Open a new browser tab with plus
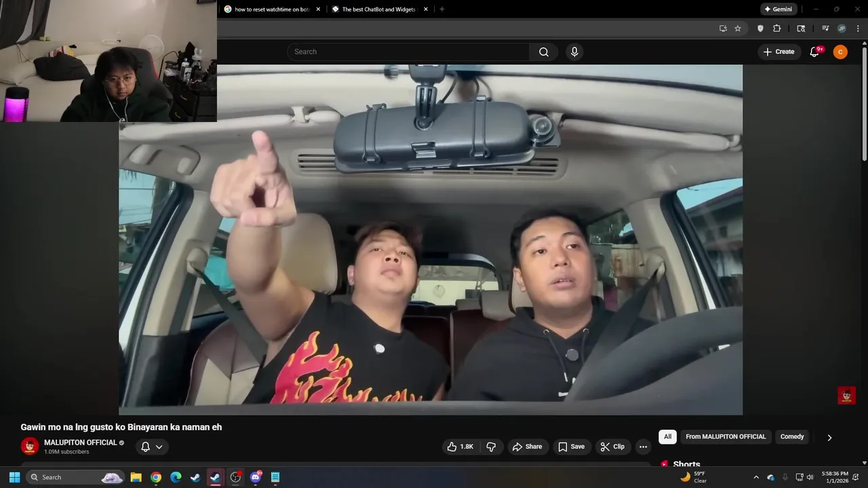 coord(442,9)
